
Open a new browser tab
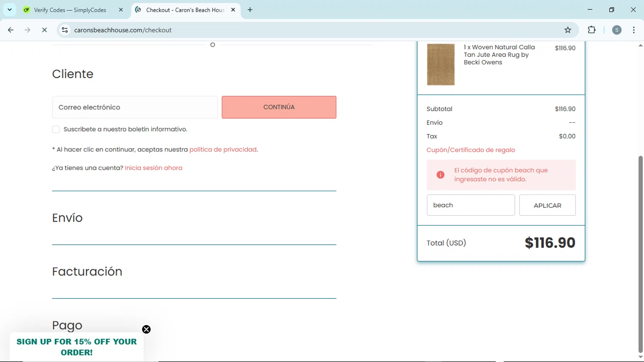250,10
